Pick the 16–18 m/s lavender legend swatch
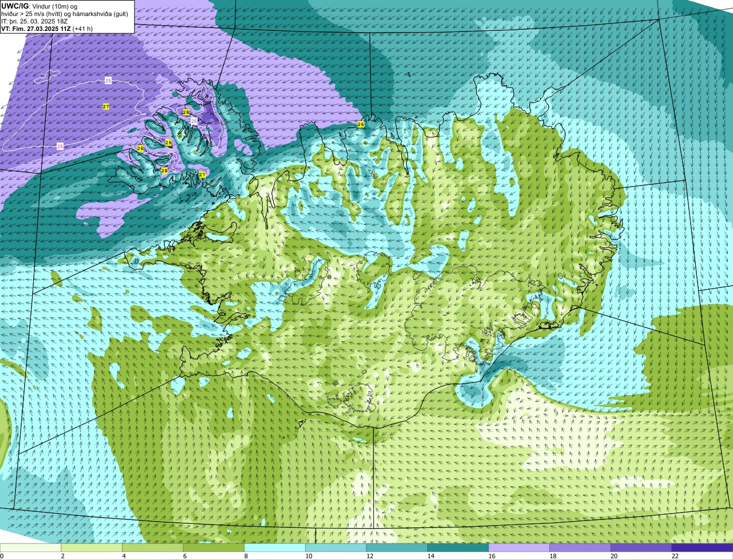Viewport: 733px width, 560px height. pos(519,547)
